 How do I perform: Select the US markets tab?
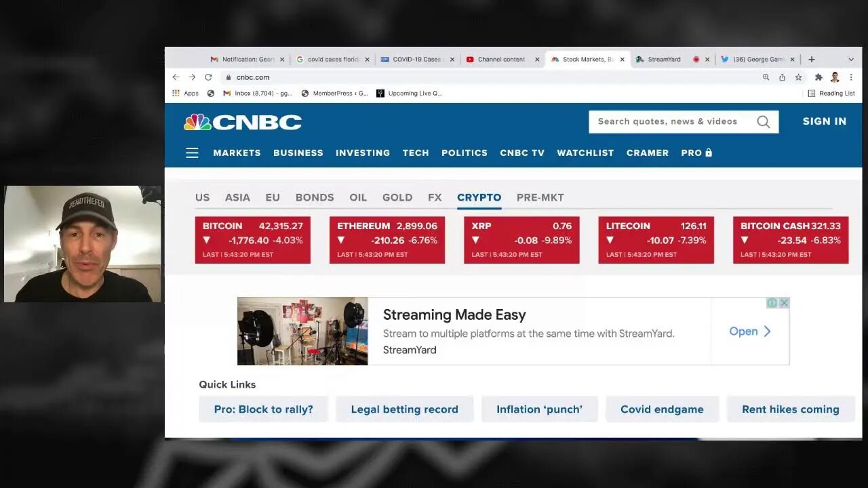(x=203, y=198)
